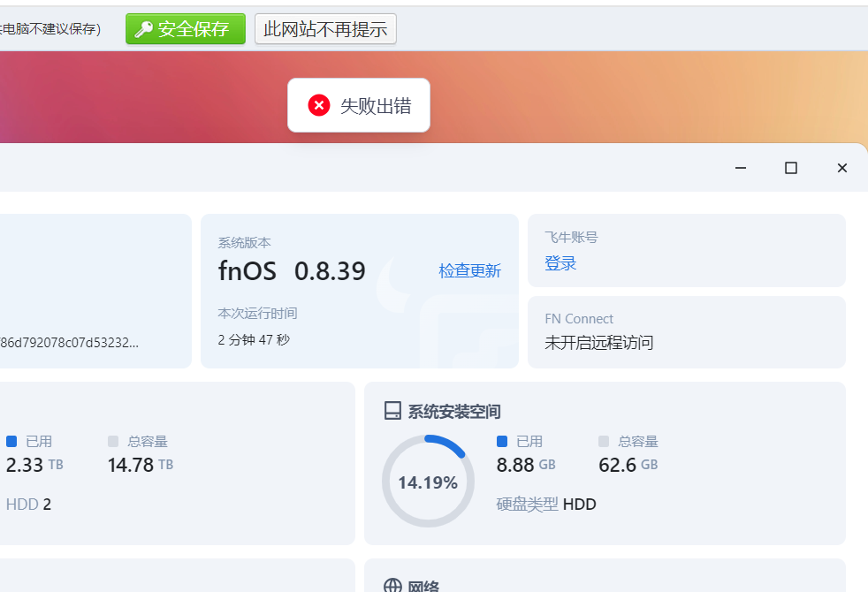This screenshot has height=592, width=868.
Task: Click the green 安全保存 button
Action: (186, 29)
